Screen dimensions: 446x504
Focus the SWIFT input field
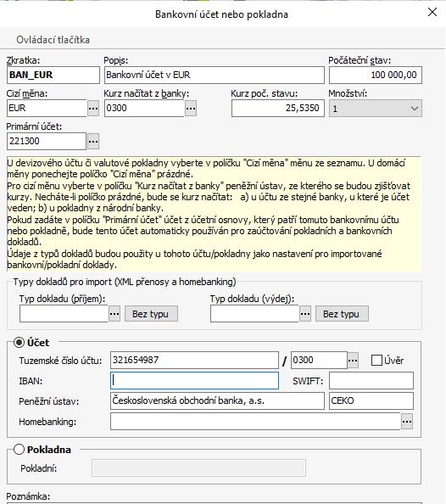[371, 381]
